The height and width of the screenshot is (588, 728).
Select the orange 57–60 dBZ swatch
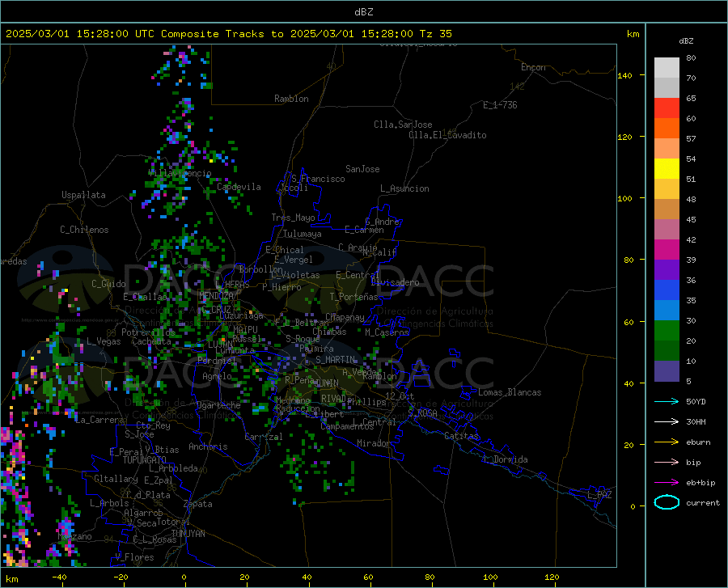667,129
